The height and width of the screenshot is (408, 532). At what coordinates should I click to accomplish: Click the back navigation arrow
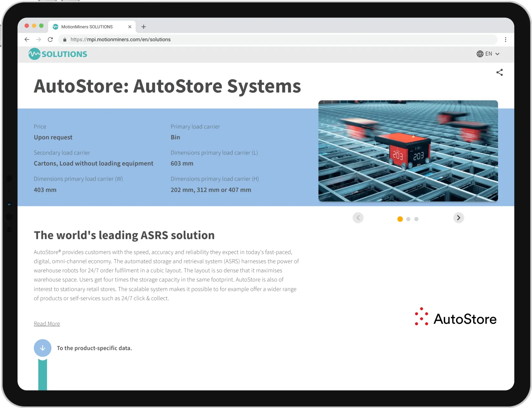[27, 39]
